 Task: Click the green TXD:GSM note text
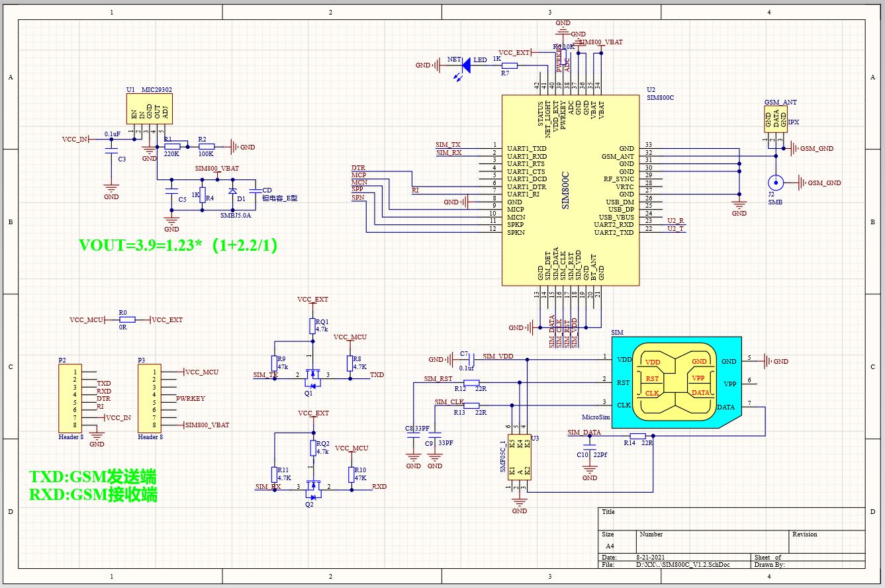[93, 476]
